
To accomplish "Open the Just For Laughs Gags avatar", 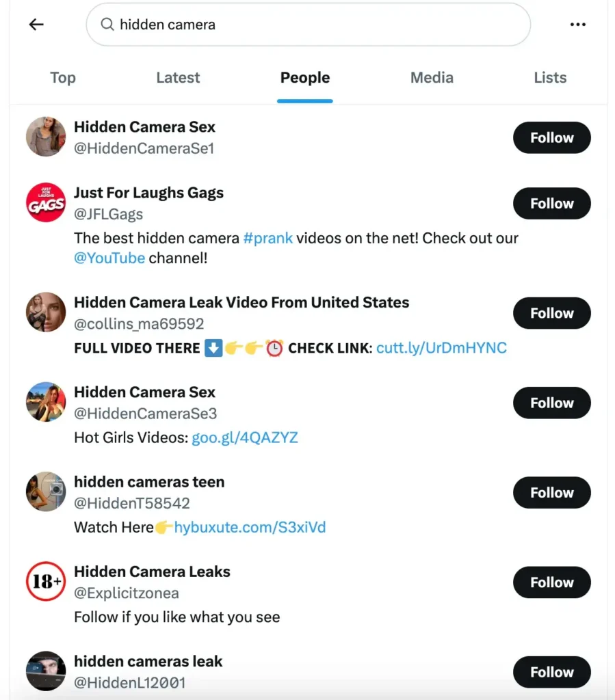I will click(x=46, y=203).
